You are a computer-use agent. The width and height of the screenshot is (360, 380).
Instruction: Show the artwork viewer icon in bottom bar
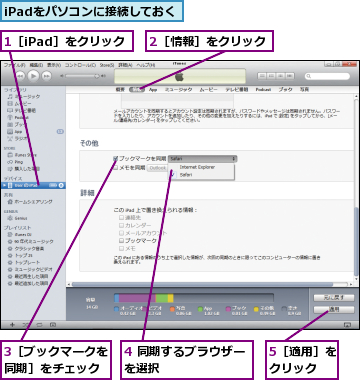pyautogui.click(x=53, y=324)
